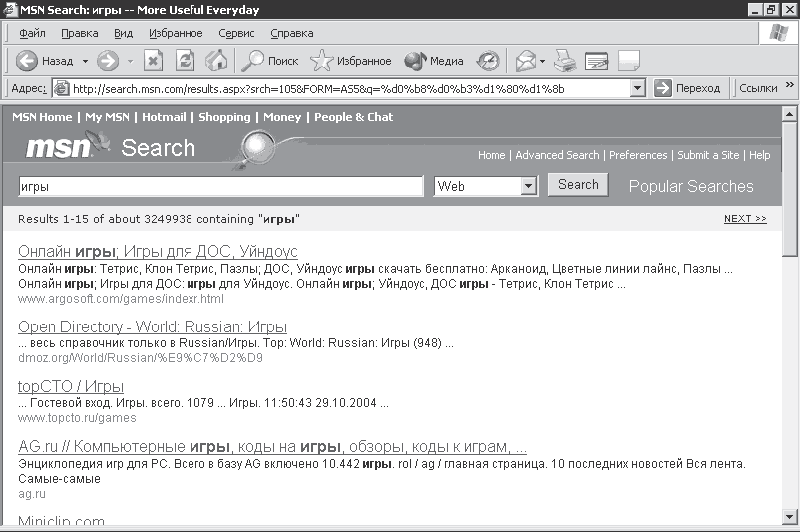
Task: Click www.argosoft.com/games/indexr.html URL text
Action: [121, 299]
